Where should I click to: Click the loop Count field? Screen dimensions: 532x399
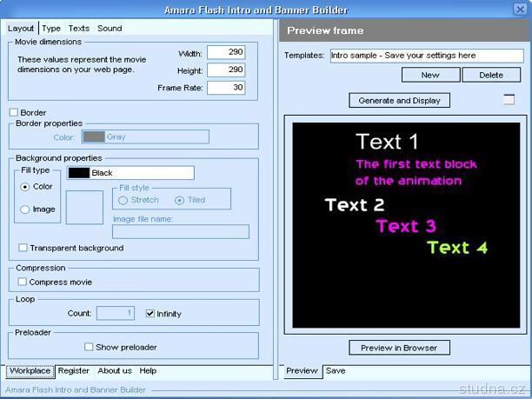point(116,313)
